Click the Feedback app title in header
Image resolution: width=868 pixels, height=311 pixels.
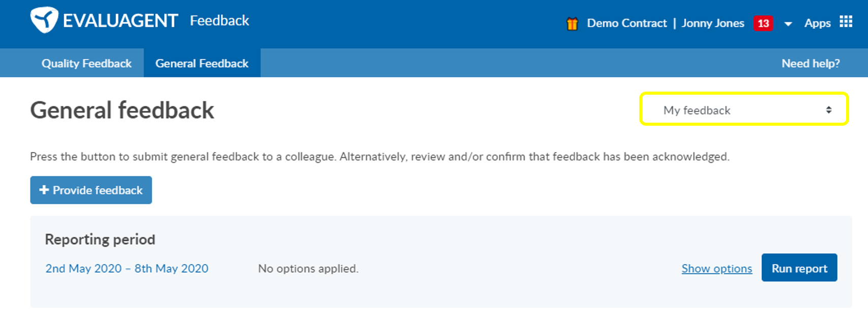click(x=219, y=20)
